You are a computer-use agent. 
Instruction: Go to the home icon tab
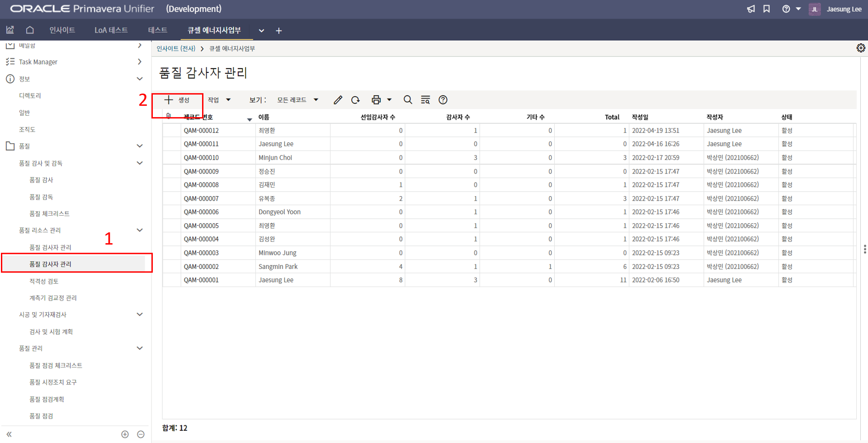[x=30, y=30]
